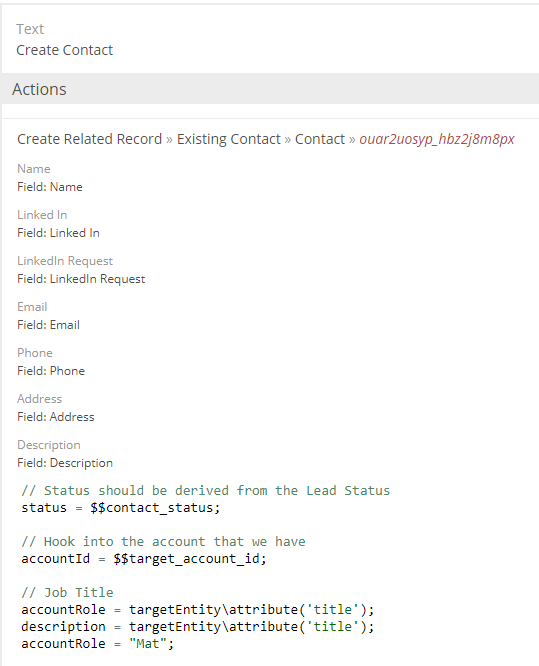This screenshot has width=539, height=666.
Task: Click the 'Contact' breadcrumb segment
Action: (x=320, y=139)
